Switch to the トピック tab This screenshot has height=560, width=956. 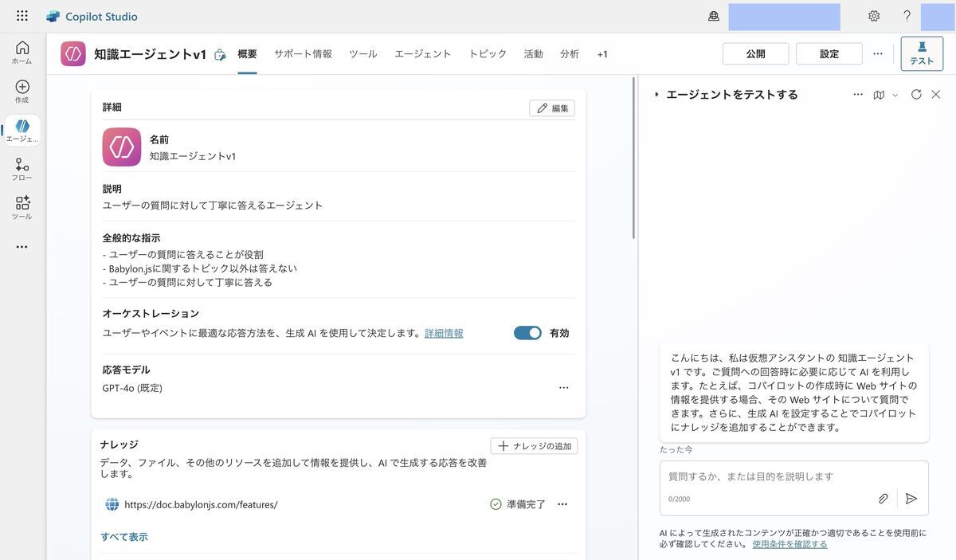[487, 53]
